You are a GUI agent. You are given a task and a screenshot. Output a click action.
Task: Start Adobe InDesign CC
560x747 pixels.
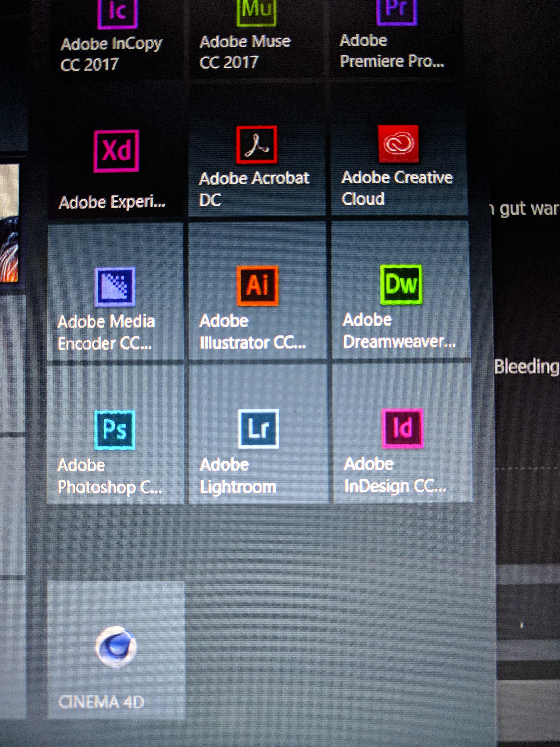point(402,428)
